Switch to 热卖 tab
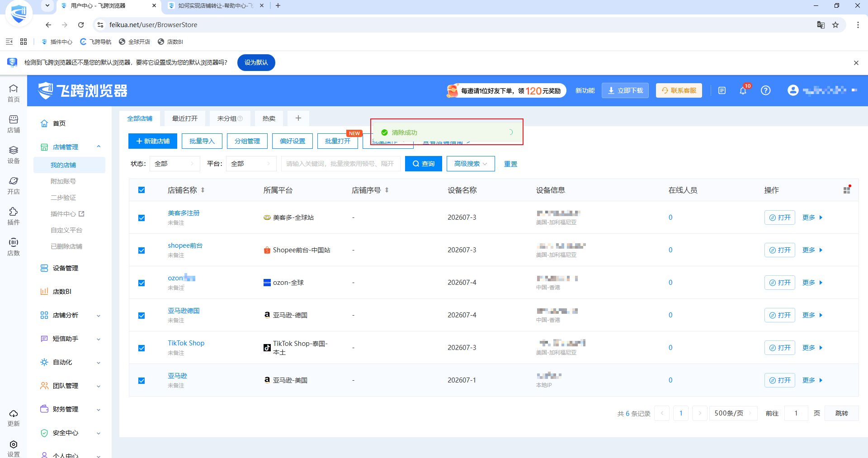The width and height of the screenshot is (868, 458). (269, 118)
